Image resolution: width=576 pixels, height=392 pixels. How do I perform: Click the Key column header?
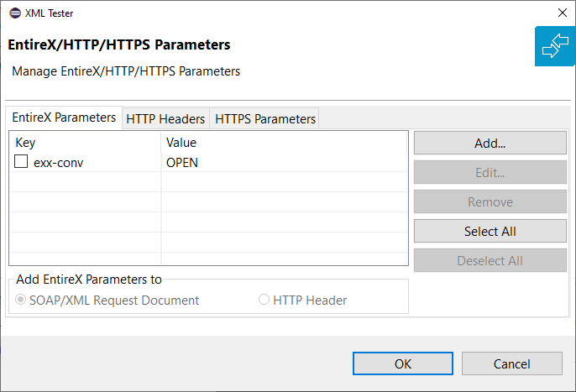coord(86,143)
